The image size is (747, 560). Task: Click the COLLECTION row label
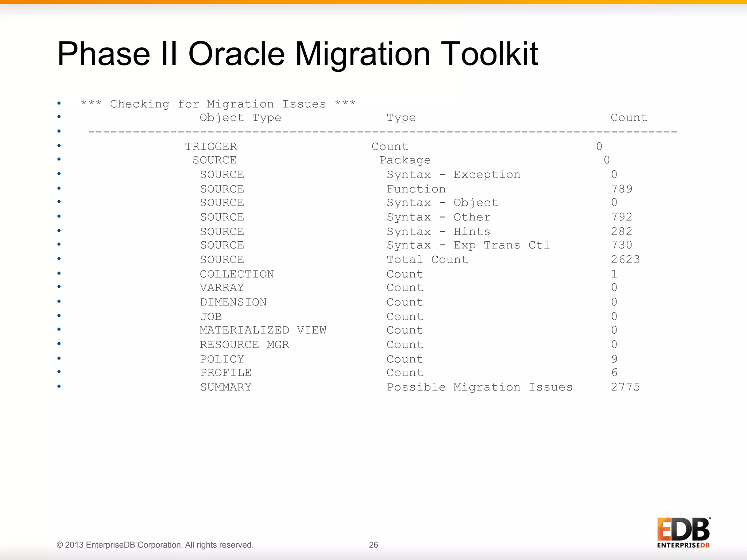pos(237,274)
